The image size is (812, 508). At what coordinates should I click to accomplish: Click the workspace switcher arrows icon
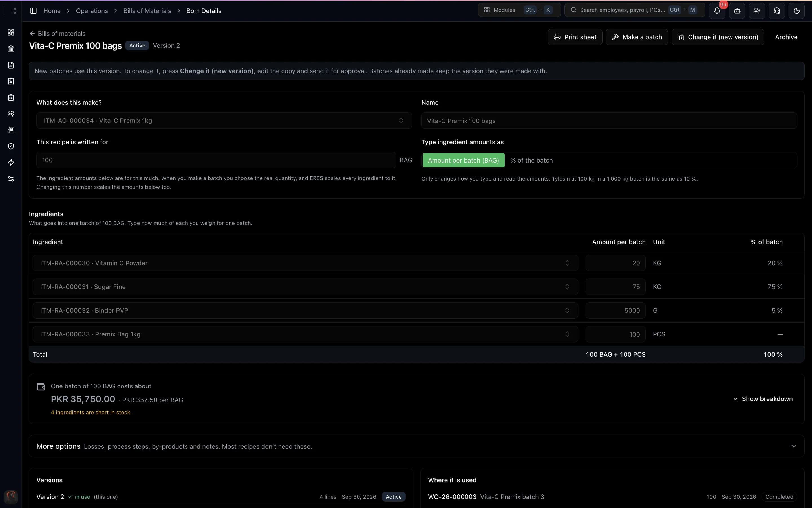click(14, 11)
